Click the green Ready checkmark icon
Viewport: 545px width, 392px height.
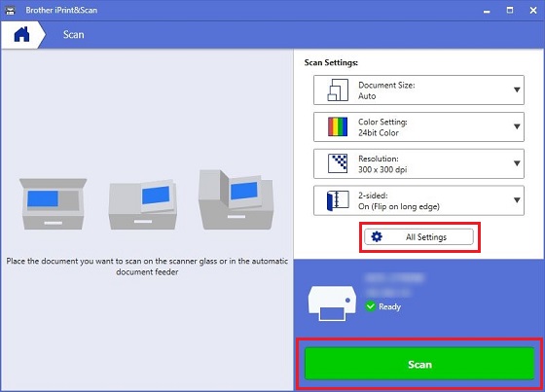(x=371, y=306)
